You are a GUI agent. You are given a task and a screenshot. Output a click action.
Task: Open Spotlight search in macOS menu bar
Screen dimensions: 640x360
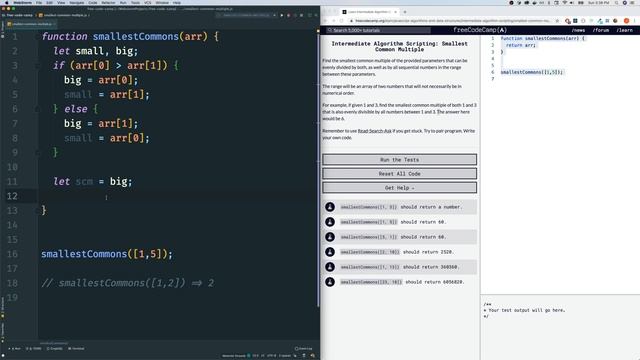click(x=617, y=2)
